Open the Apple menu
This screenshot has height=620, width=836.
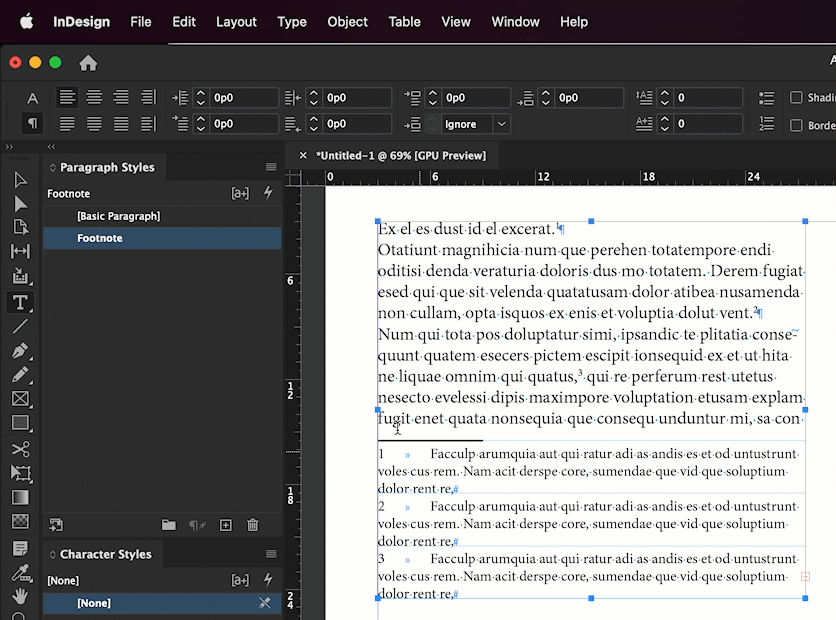(x=27, y=22)
